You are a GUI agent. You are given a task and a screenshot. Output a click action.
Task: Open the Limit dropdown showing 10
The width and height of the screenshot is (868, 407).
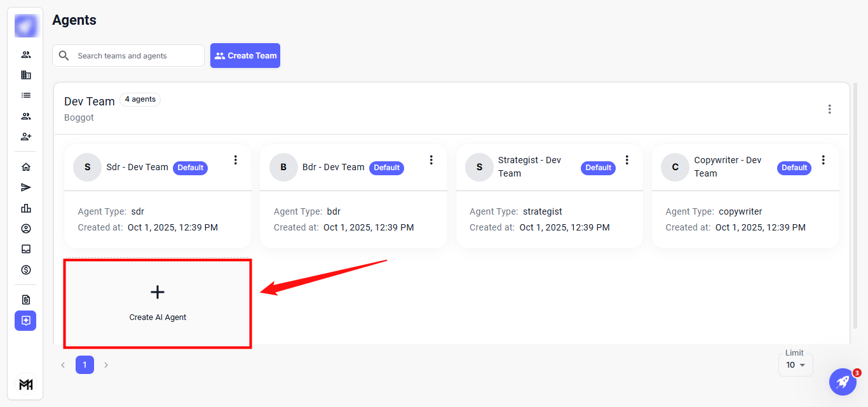pyautogui.click(x=795, y=365)
